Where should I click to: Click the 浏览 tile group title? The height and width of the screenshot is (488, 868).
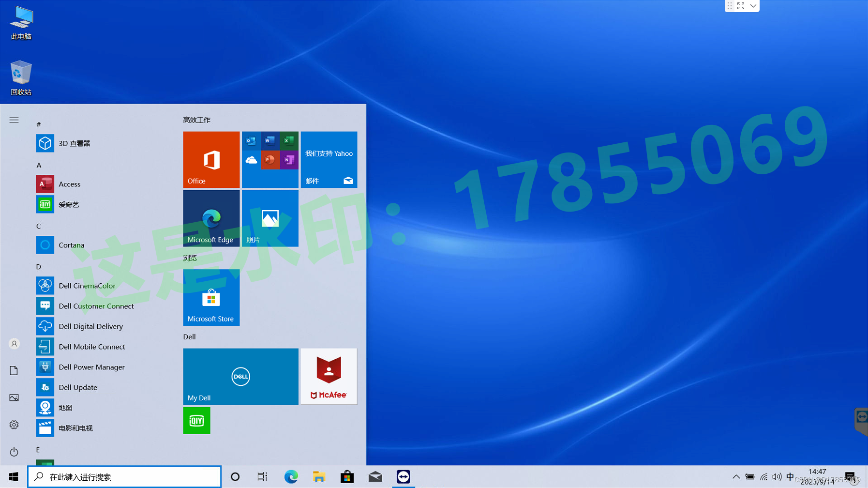click(190, 258)
